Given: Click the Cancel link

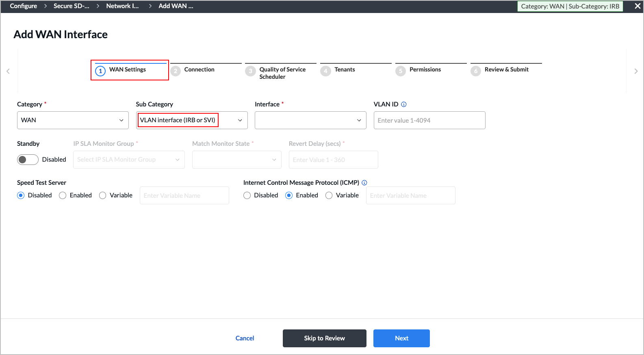Looking at the screenshot, I should pos(245,338).
